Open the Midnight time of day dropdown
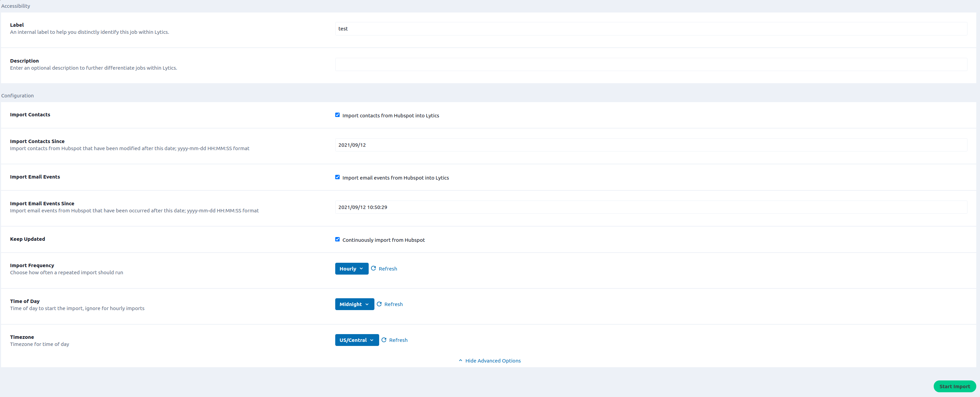The image size is (980, 397). (354, 304)
